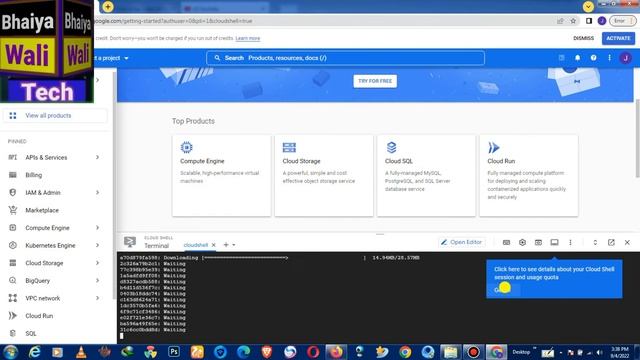The width and height of the screenshot is (640, 360).
Task: Open the Google account avatar
Action: click(x=625, y=58)
